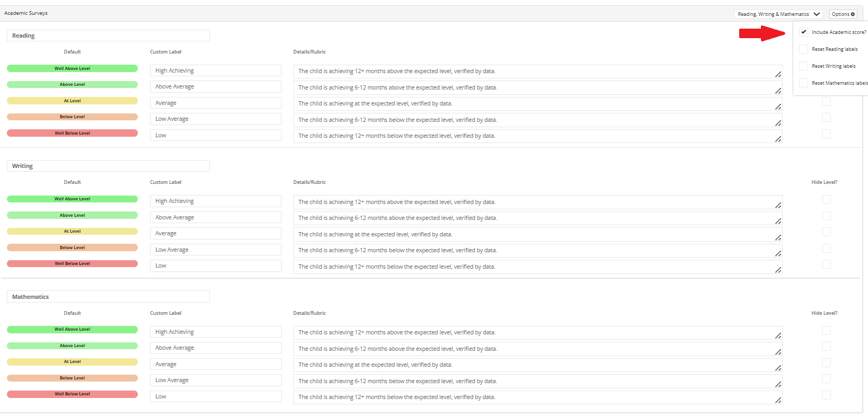Tick Hide Level for Mathematics Well Below Level
This screenshot has height=416, width=868.
click(x=826, y=395)
